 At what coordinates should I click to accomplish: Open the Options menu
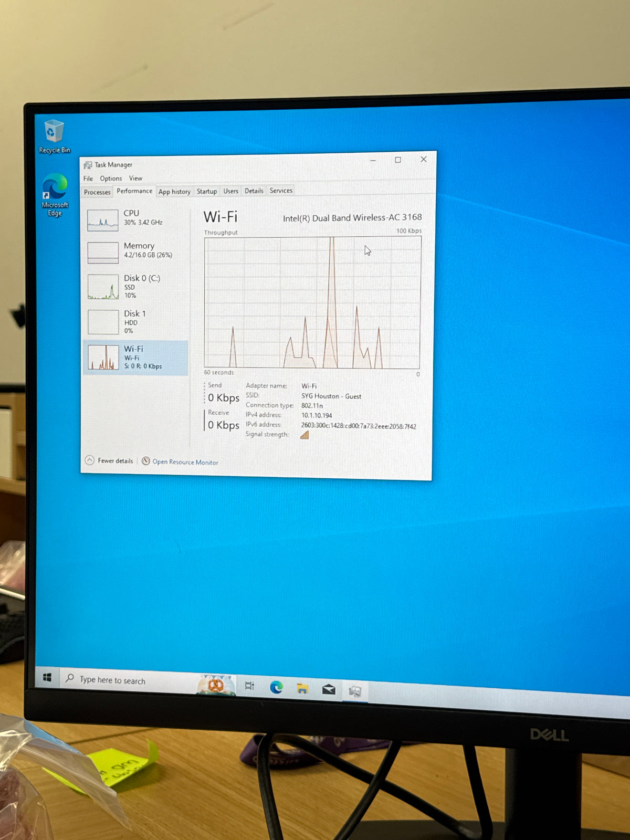pos(111,178)
